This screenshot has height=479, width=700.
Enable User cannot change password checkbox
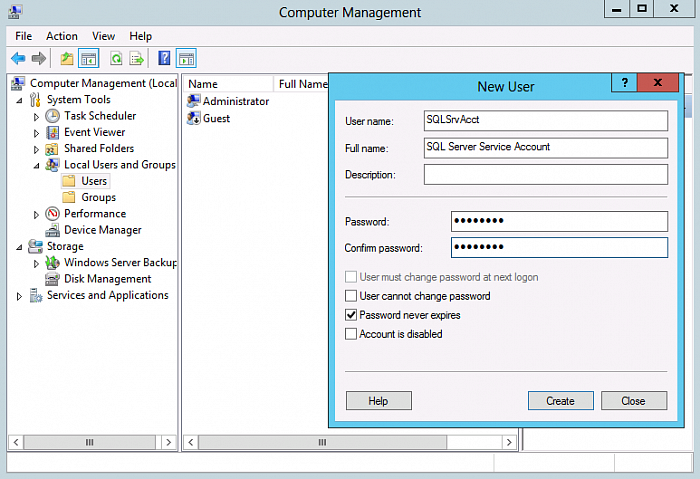(x=351, y=296)
